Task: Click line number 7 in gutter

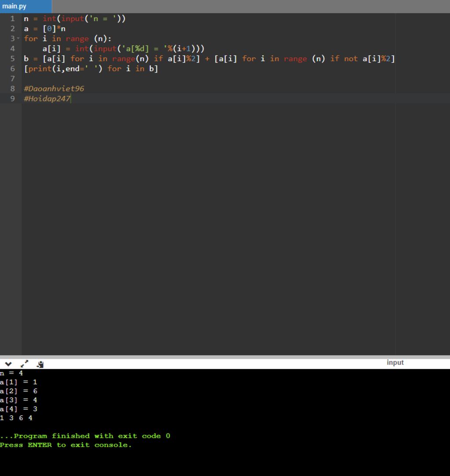Action: tap(12, 79)
